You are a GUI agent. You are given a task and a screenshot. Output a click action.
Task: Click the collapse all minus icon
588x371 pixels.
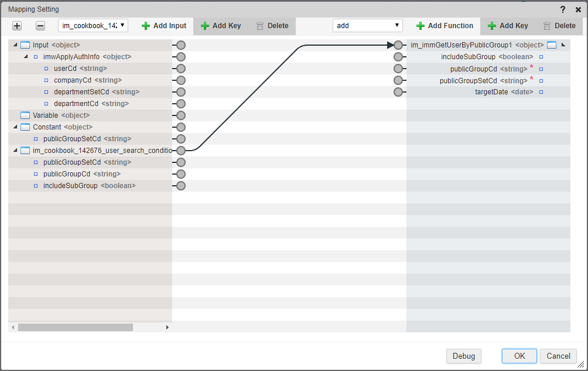tap(40, 26)
